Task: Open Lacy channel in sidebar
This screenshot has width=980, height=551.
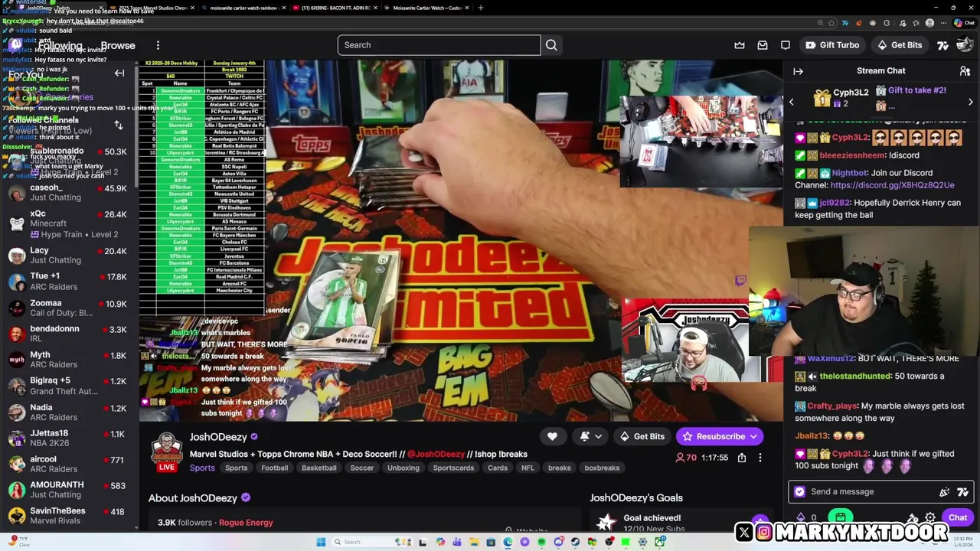Action: click(x=69, y=255)
